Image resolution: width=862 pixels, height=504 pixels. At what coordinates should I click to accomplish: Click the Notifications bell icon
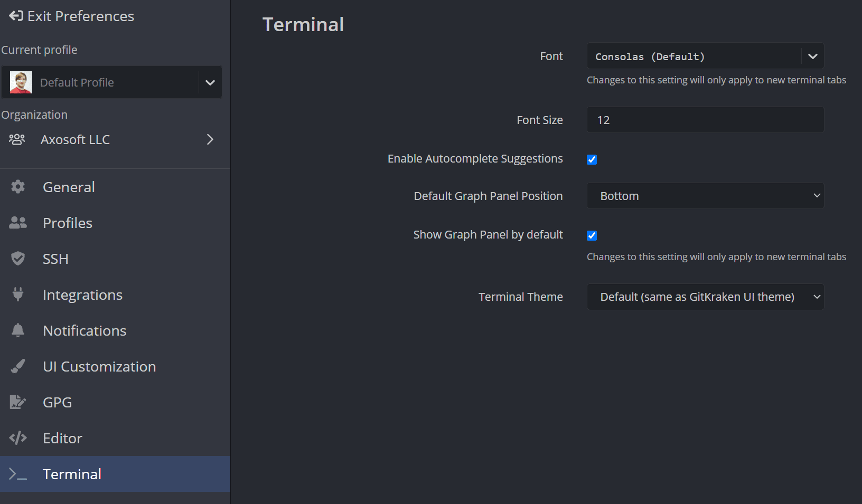tap(18, 330)
